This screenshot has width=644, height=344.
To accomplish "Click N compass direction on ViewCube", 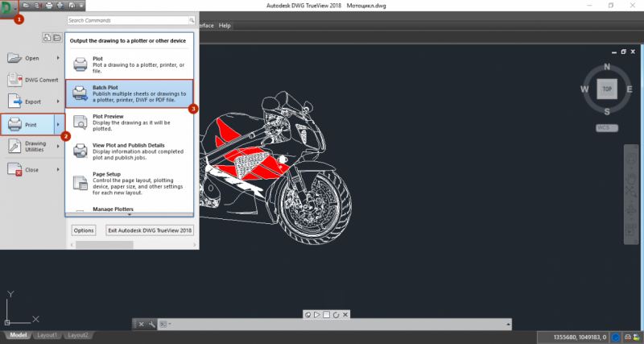I will pyautogui.click(x=607, y=67).
